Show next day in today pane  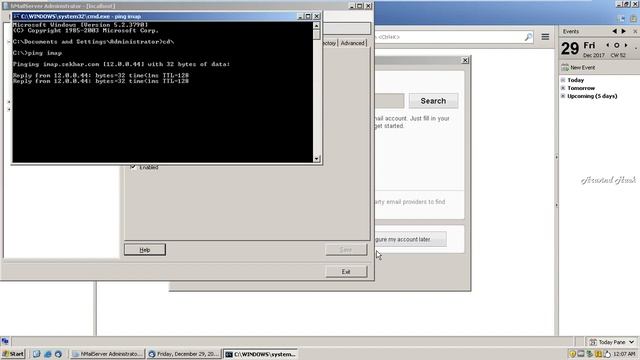[x=626, y=45]
